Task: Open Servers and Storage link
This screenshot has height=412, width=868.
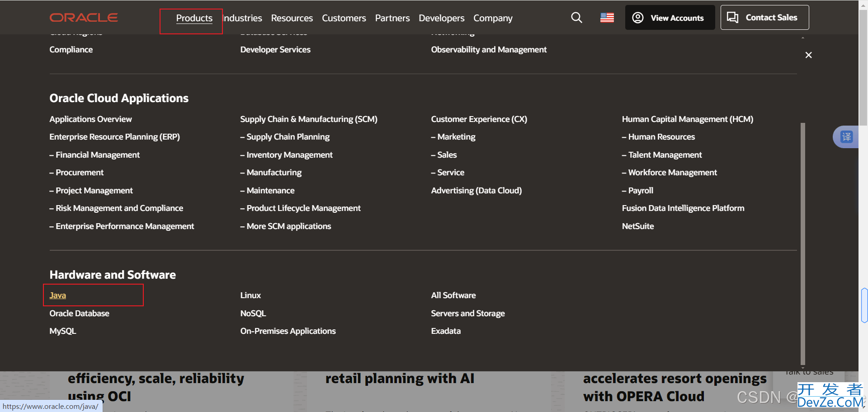Action: (467, 314)
